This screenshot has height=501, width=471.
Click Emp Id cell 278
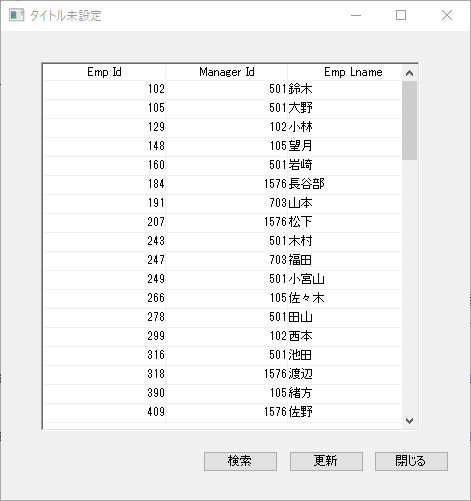104,317
